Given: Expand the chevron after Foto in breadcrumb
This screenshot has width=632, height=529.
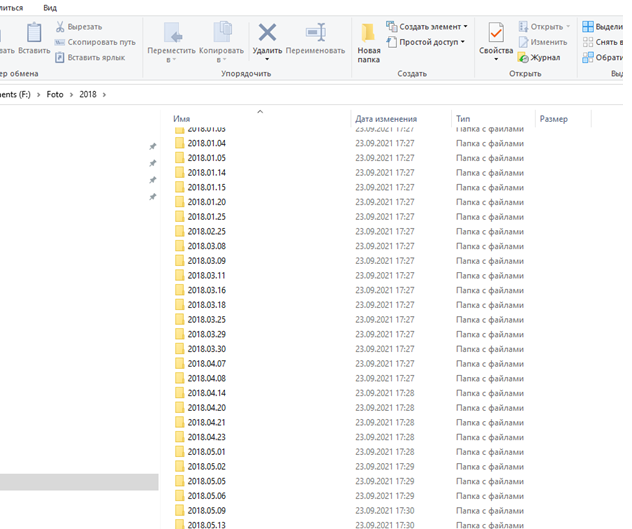Looking at the screenshot, I should pos(71,95).
